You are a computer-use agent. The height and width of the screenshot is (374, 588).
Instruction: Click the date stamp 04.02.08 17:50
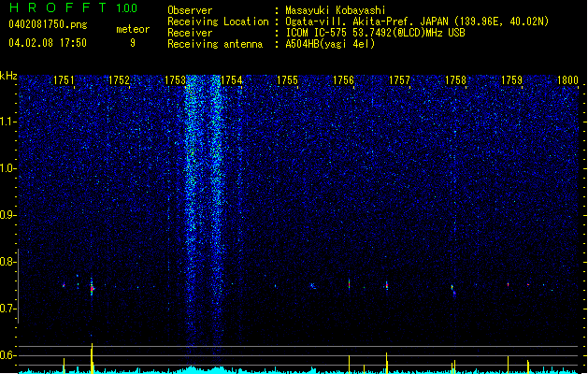point(48,43)
